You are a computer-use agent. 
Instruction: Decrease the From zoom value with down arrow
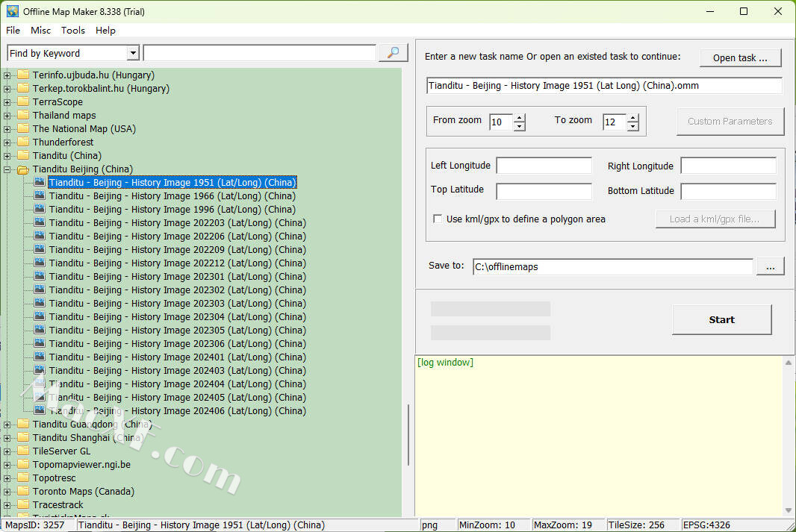tap(519, 126)
